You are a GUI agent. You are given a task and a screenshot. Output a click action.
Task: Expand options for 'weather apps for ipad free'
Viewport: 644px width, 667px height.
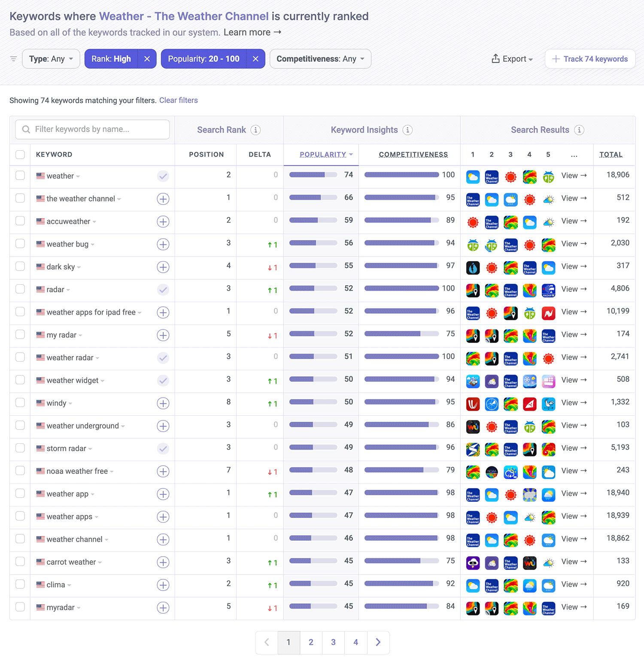(x=140, y=313)
